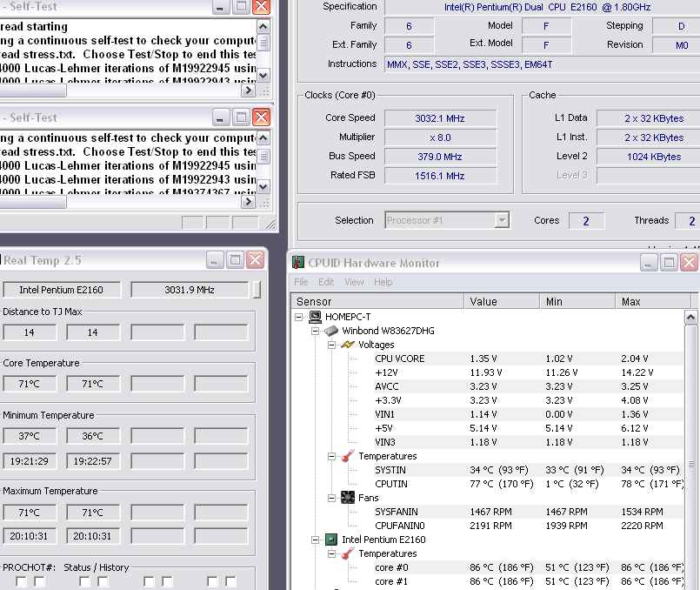Click the 37°C minimum temperature value
The width and height of the screenshot is (700, 590).
coord(30,436)
